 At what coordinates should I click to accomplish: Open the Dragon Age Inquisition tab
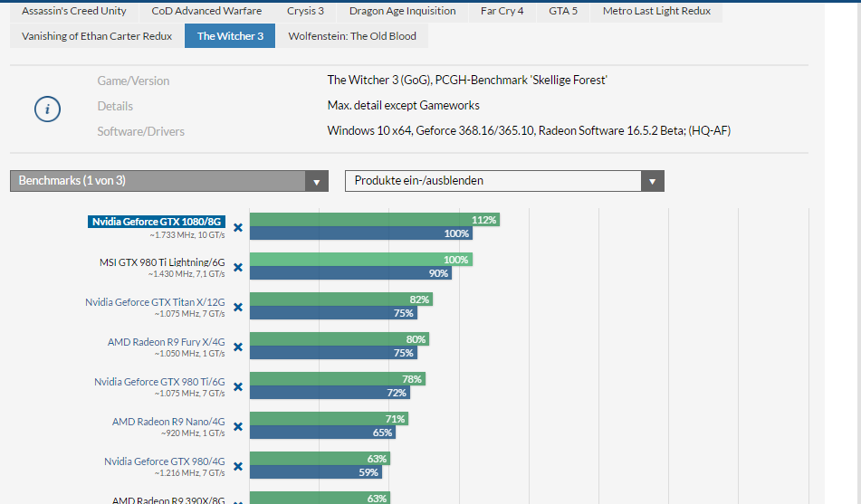pos(403,11)
